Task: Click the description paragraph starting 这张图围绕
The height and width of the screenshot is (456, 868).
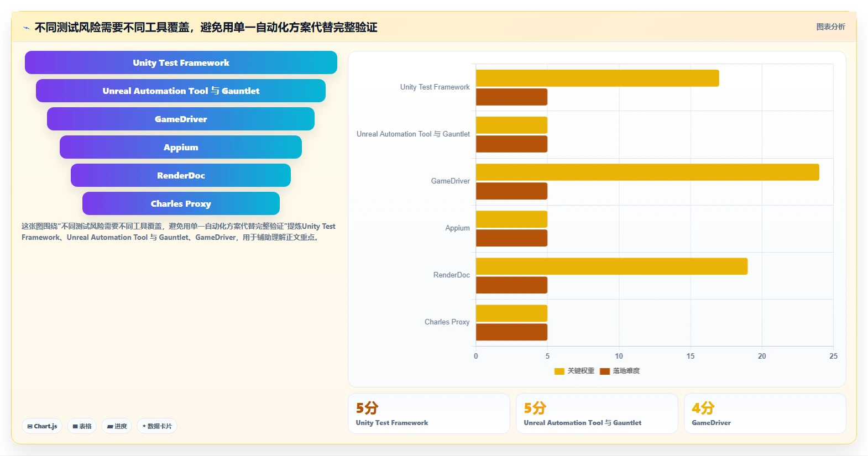Action: pyautogui.click(x=179, y=232)
